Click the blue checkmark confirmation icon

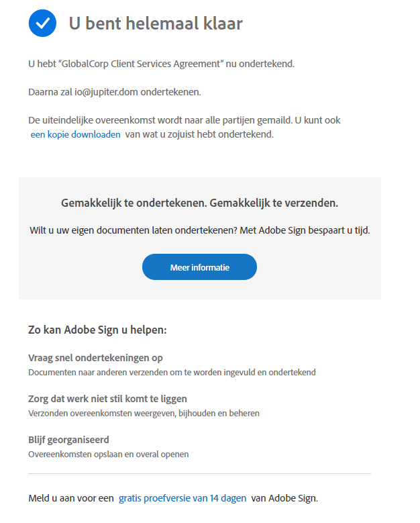coord(42,23)
